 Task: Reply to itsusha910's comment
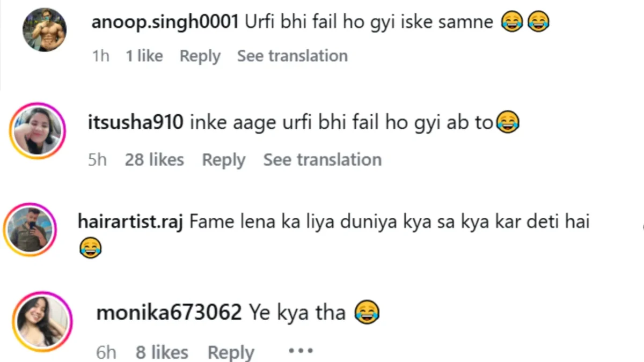(x=223, y=160)
